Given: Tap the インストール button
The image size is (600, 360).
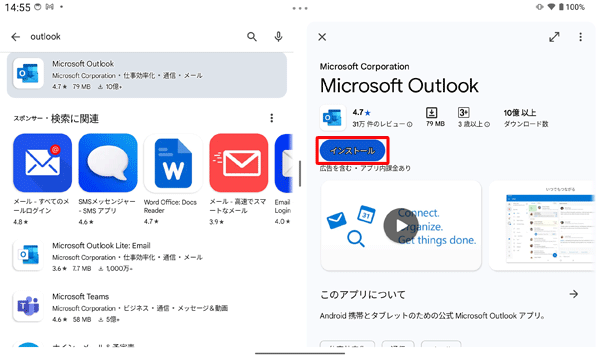Looking at the screenshot, I should pyautogui.click(x=352, y=151).
